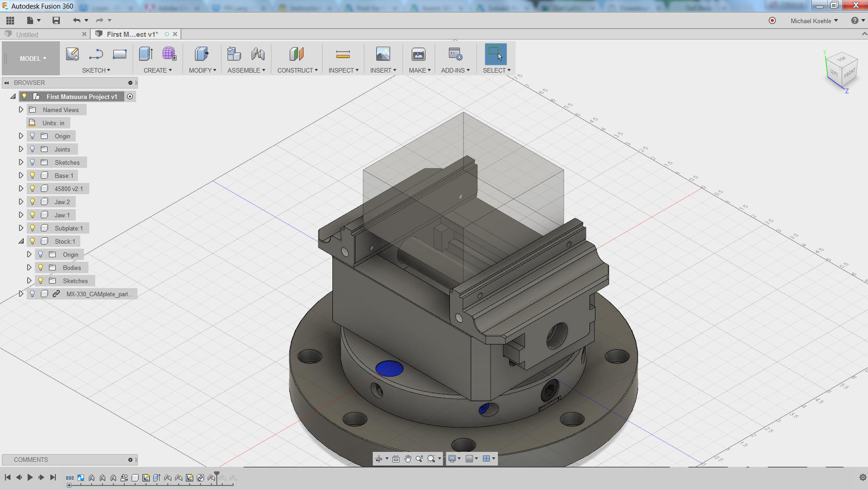Collapse the BROWSER panel arrows
Viewport: 868px width, 490px height.
[x=7, y=83]
